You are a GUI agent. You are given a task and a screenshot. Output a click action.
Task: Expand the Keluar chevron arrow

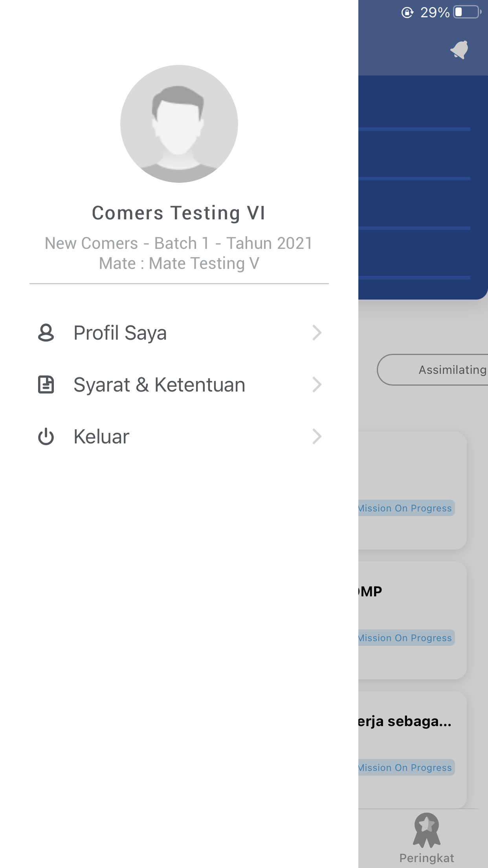tap(317, 436)
